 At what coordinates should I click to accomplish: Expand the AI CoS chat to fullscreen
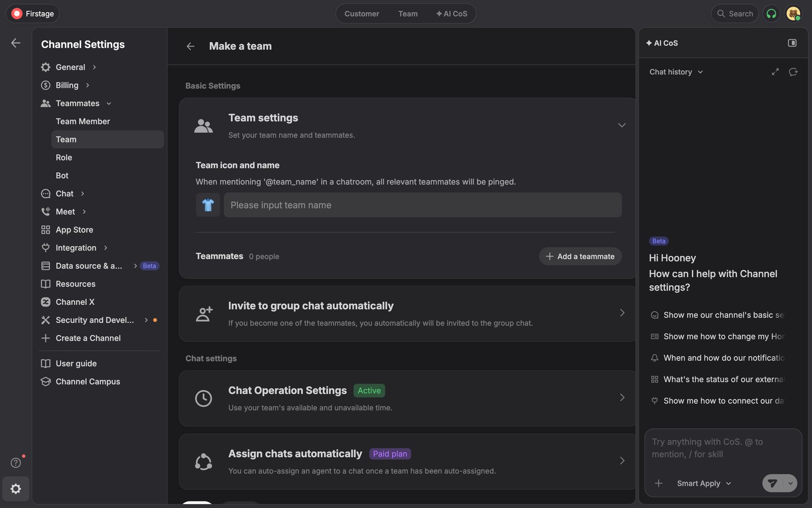[x=775, y=72]
